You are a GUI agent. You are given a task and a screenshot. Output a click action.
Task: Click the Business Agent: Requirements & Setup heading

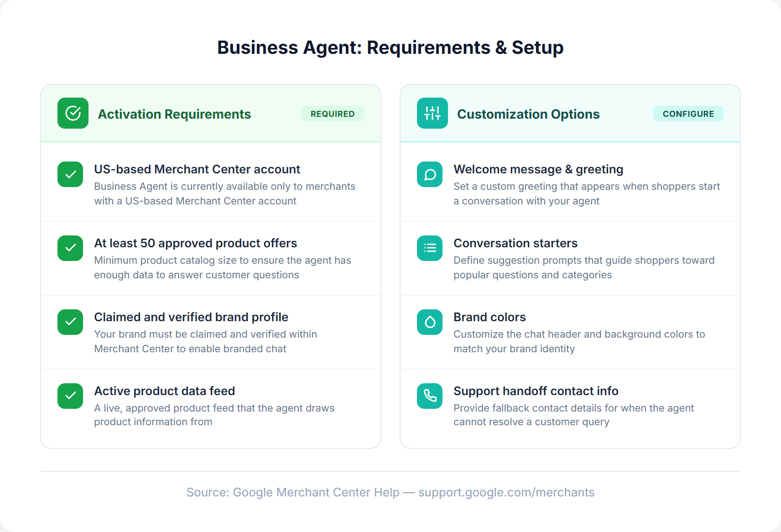click(390, 47)
